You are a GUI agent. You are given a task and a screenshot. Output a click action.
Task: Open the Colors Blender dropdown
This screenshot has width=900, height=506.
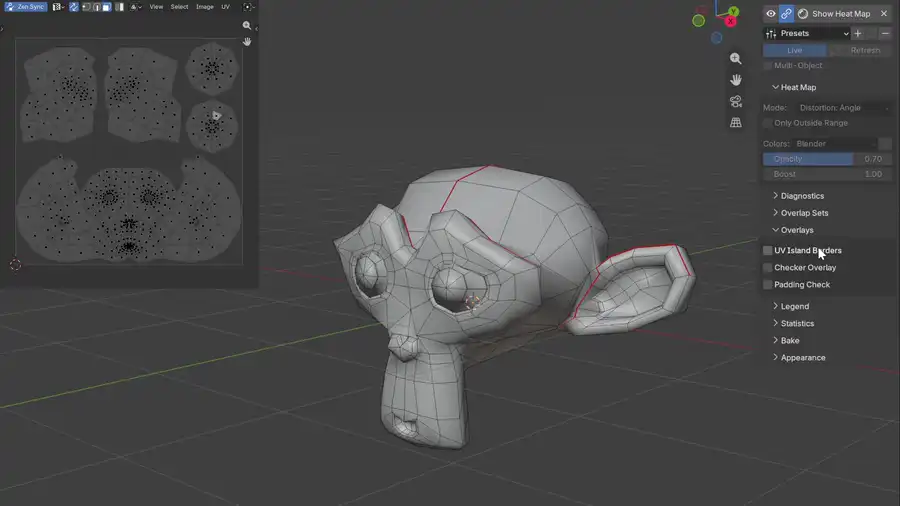pyautogui.click(x=835, y=143)
